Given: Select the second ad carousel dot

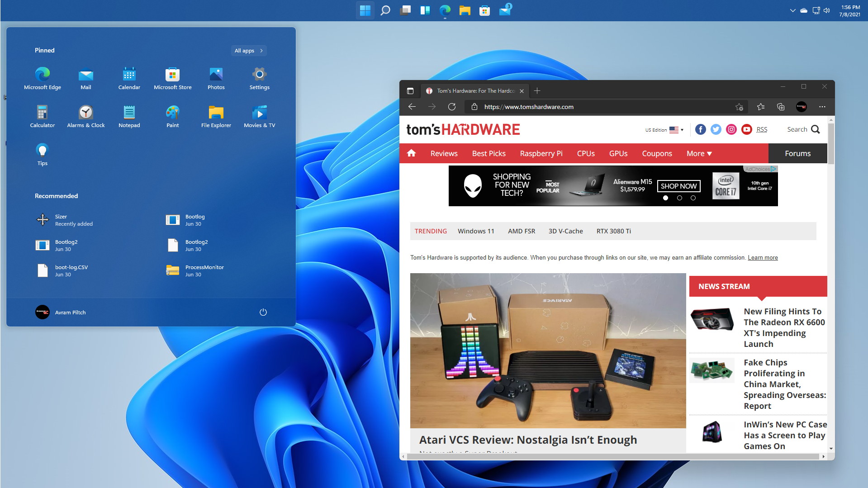Looking at the screenshot, I should point(679,198).
